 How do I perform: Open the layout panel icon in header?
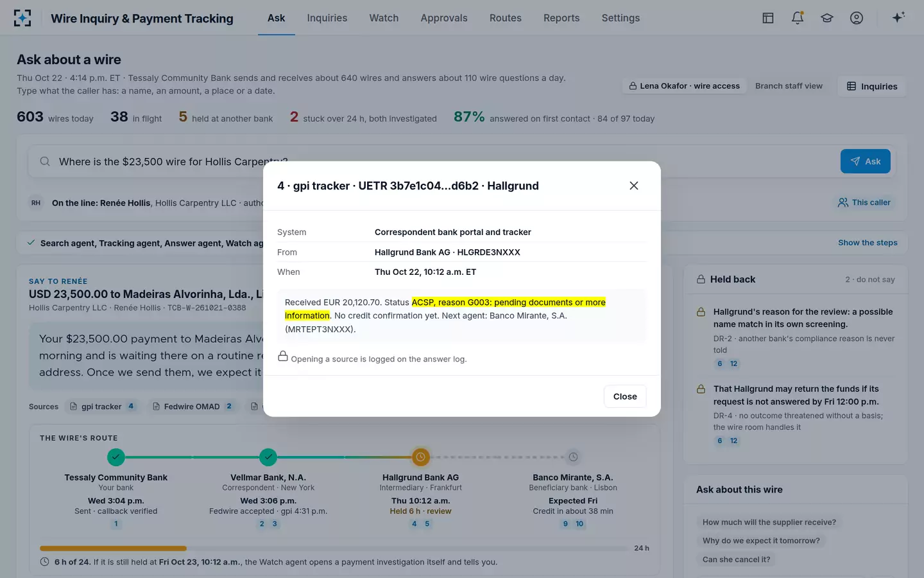click(768, 18)
